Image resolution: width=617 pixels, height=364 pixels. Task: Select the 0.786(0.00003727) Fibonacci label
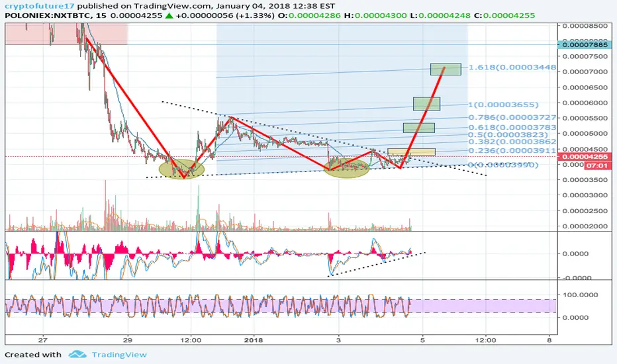click(x=512, y=118)
